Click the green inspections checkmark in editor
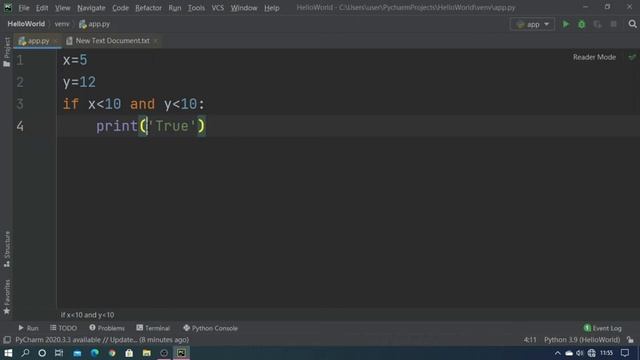640x360 pixels. pos(632,57)
